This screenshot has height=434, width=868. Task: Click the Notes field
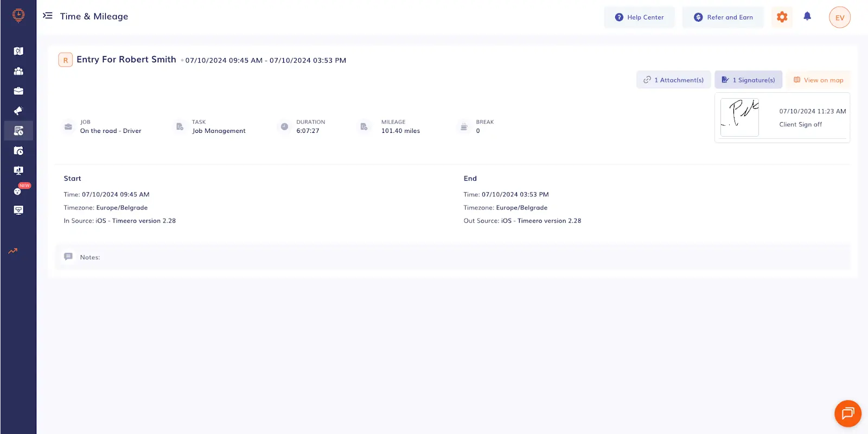point(452,257)
